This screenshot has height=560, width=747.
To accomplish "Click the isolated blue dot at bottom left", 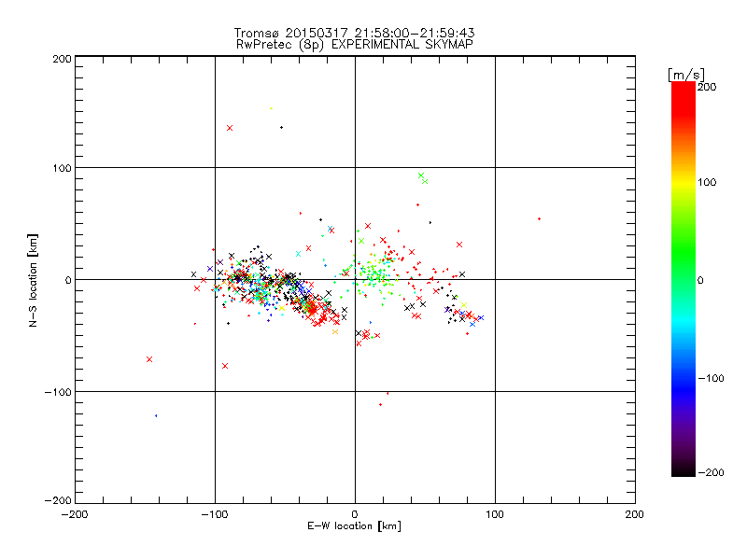I will click(x=156, y=415).
